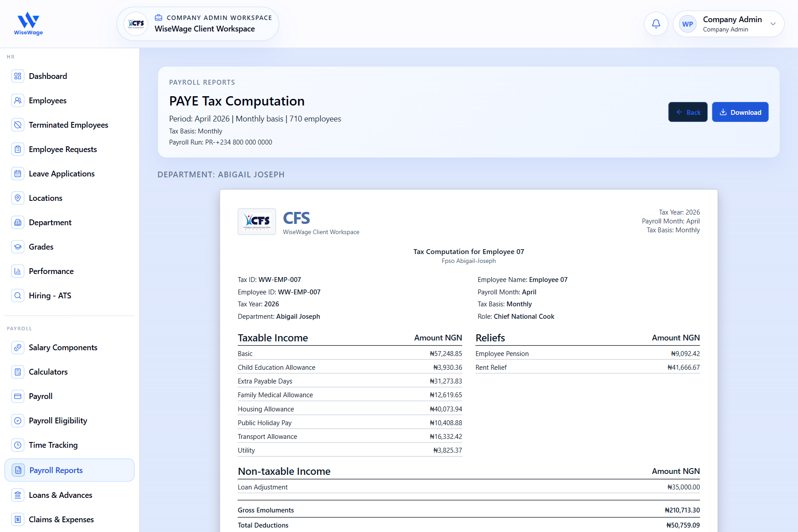The width and height of the screenshot is (798, 532).
Task: Click CFS logo on payslip document
Action: coord(257,222)
